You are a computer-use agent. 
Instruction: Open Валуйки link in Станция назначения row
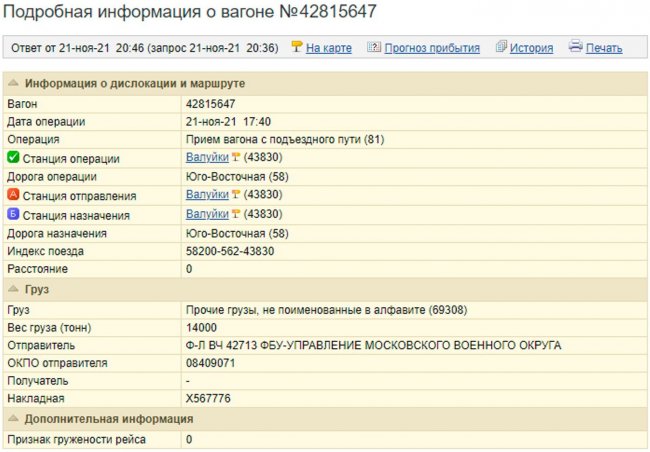207,214
